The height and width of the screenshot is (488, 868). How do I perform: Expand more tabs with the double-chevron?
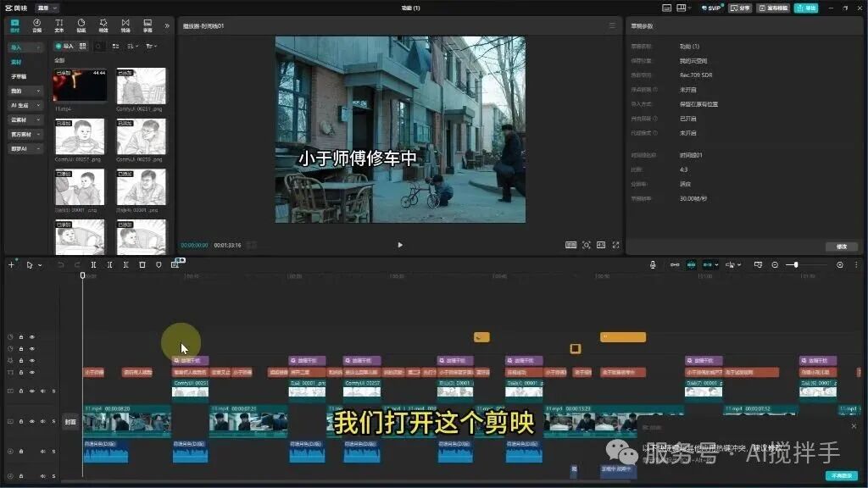167,25
